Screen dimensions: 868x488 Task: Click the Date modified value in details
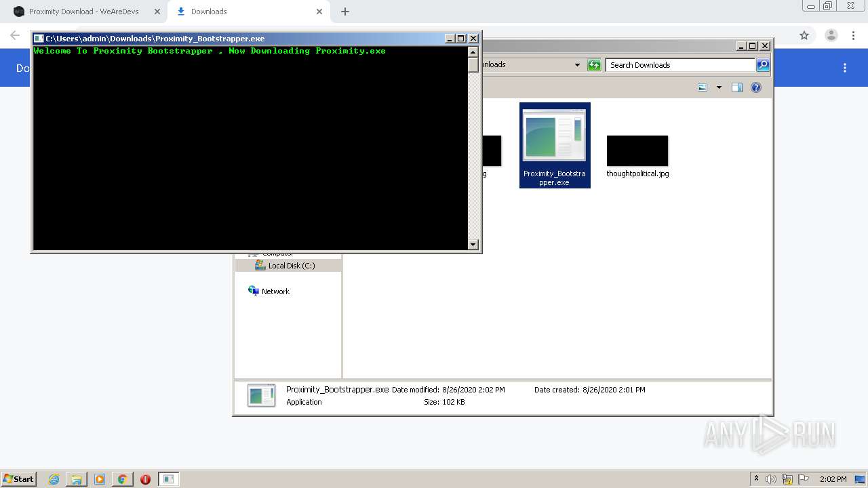[473, 390]
